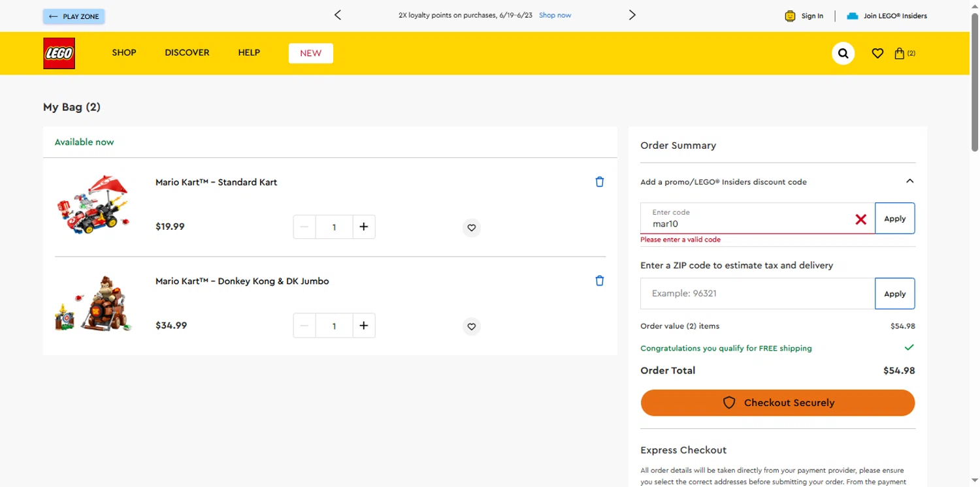Click Donkey Kong set quantity field
980x487 pixels.
point(335,326)
